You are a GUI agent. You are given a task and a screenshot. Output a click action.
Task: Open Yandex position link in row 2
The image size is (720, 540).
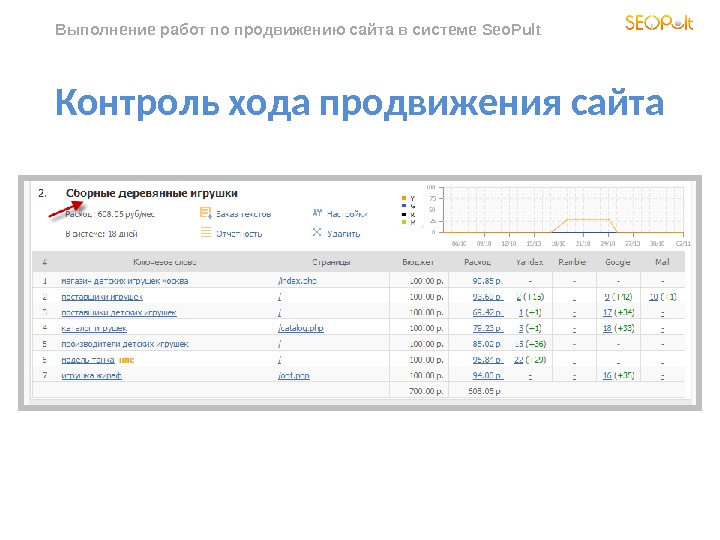(x=530, y=297)
